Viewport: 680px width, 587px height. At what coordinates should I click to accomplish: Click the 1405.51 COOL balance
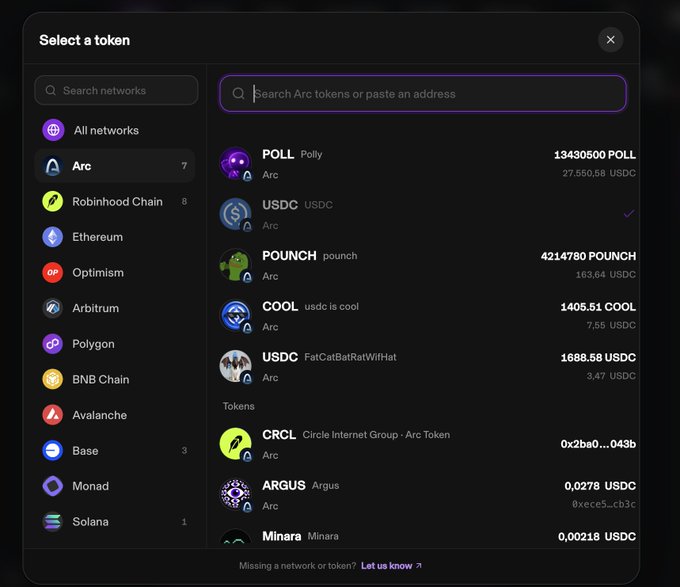click(598, 307)
